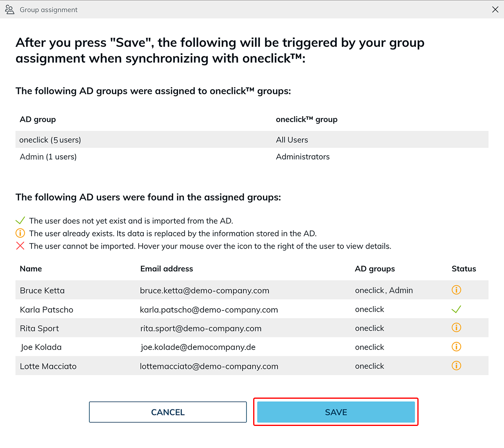The image size is (504, 448).
Task: Select the Admin (1 users) AD group row
Action: click(x=48, y=157)
